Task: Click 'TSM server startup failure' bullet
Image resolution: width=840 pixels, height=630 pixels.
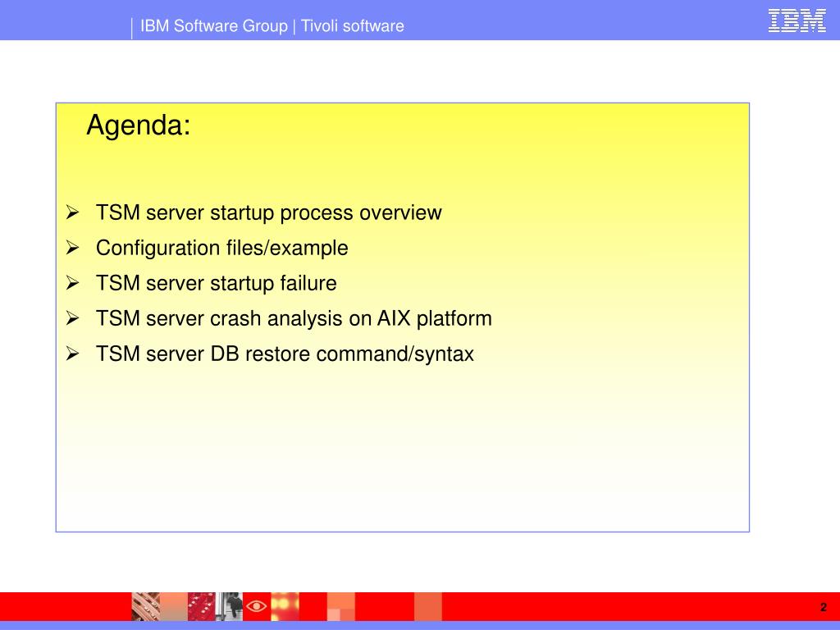Action: point(217,283)
